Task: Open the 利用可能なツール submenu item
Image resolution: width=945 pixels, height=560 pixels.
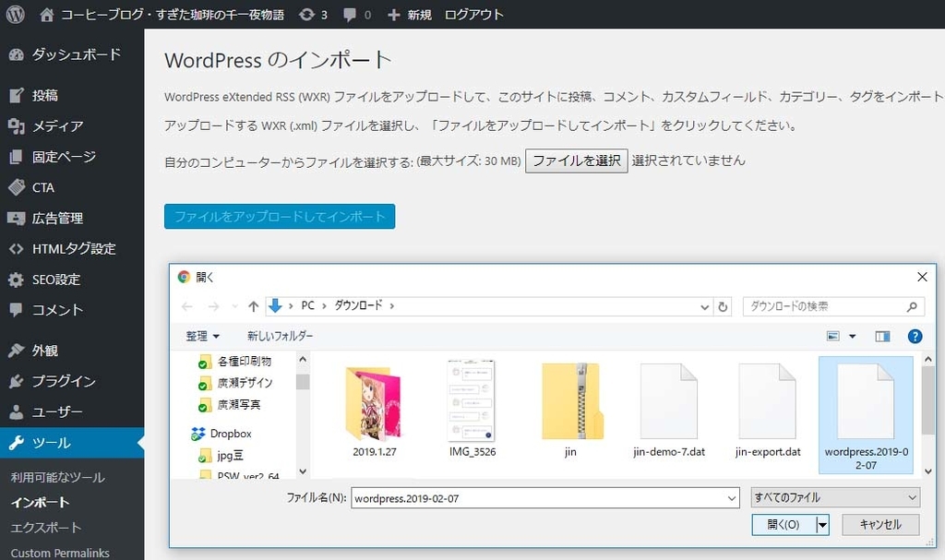Action: point(57,477)
